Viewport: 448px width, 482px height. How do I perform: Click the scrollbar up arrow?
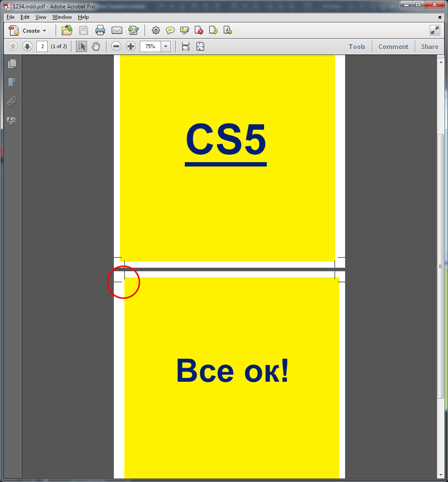point(441,62)
